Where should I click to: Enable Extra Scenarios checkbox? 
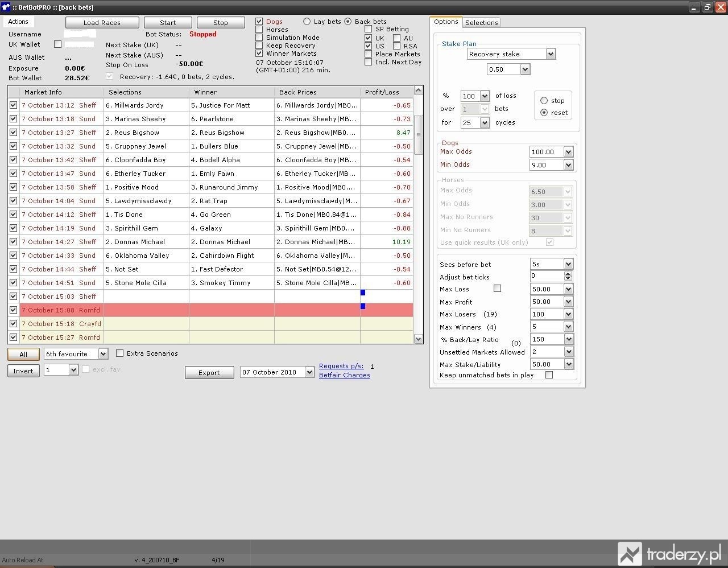(x=119, y=353)
